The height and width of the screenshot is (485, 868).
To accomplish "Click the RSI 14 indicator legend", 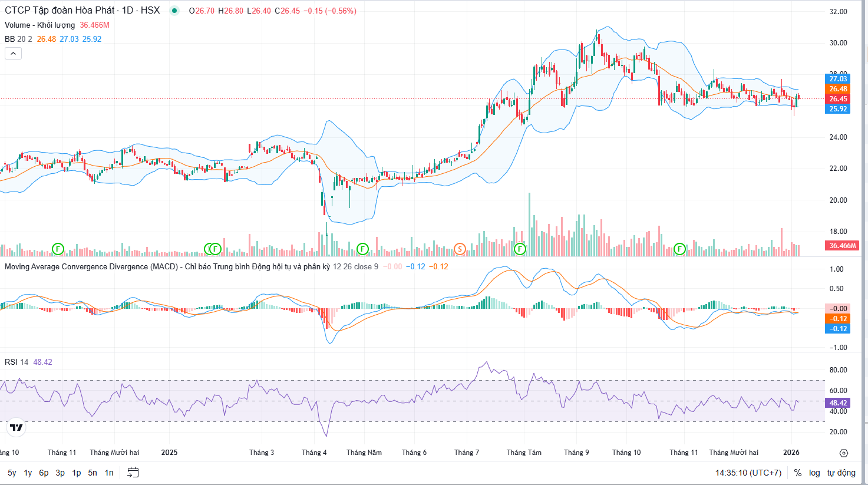I will [16, 362].
